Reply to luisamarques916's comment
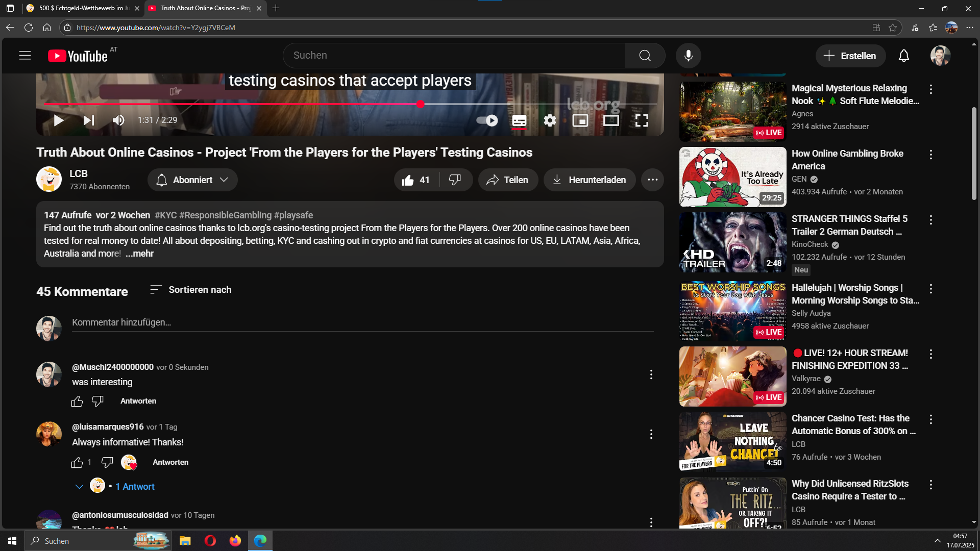This screenshot has width=980, height=551. (170, 462)
